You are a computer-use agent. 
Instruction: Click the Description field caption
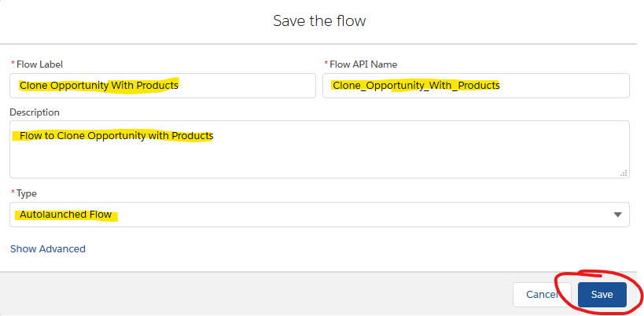click(35, 112)
